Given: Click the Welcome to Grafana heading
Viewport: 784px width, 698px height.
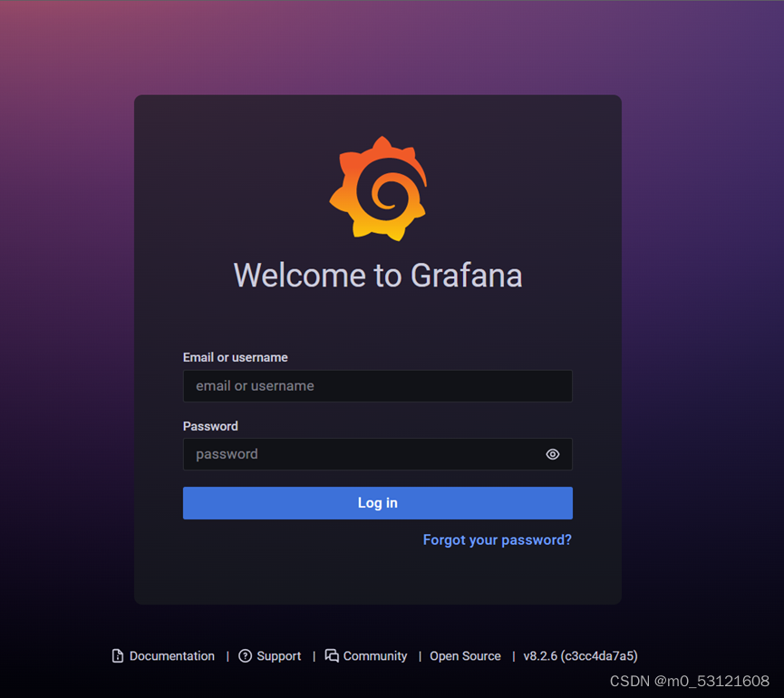Looking at the screenshot, I should pos(378,276).
